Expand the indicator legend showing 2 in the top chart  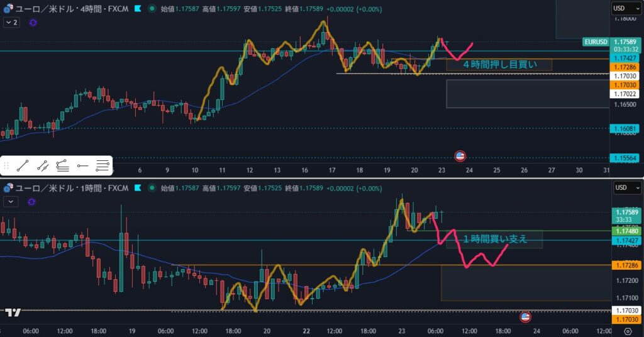click(x=11, y=23)
